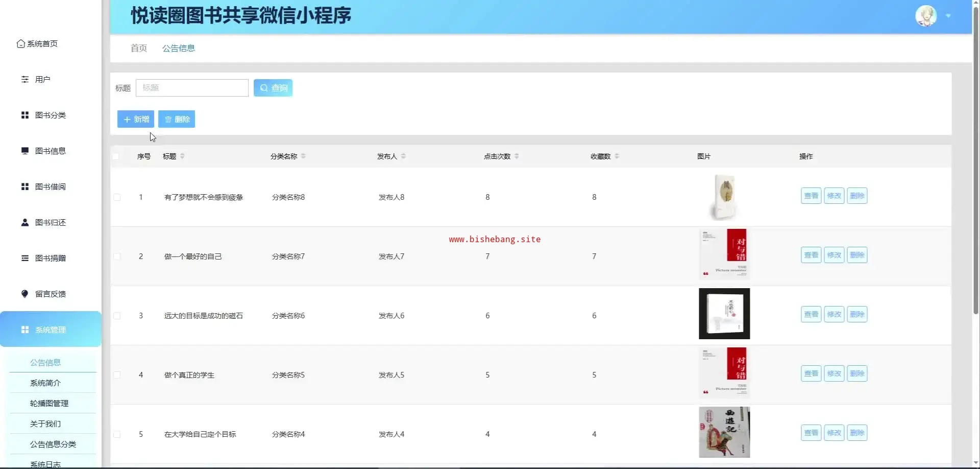The height and width of the screenshot is (469, 980).
Task: Delete the row 在大学给自己定个目标
Action: coord(857,433)
